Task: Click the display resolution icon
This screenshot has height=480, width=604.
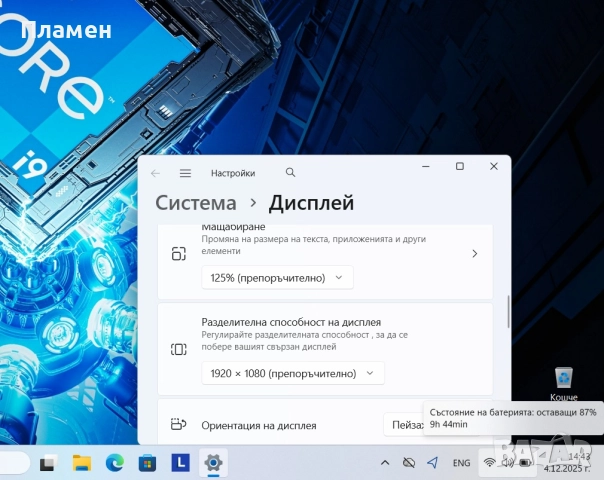Action: (179, 349)
